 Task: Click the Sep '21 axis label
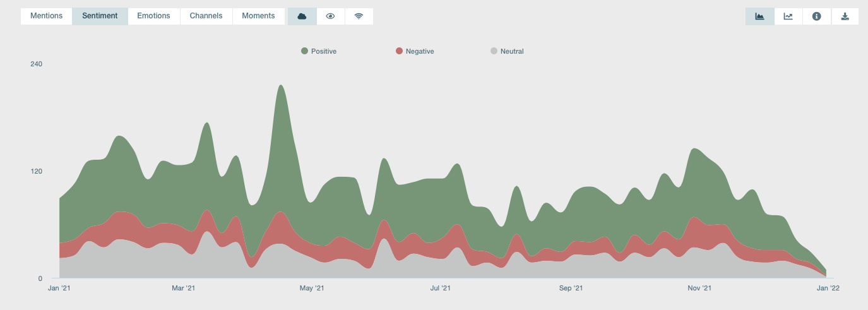(571, 289)
